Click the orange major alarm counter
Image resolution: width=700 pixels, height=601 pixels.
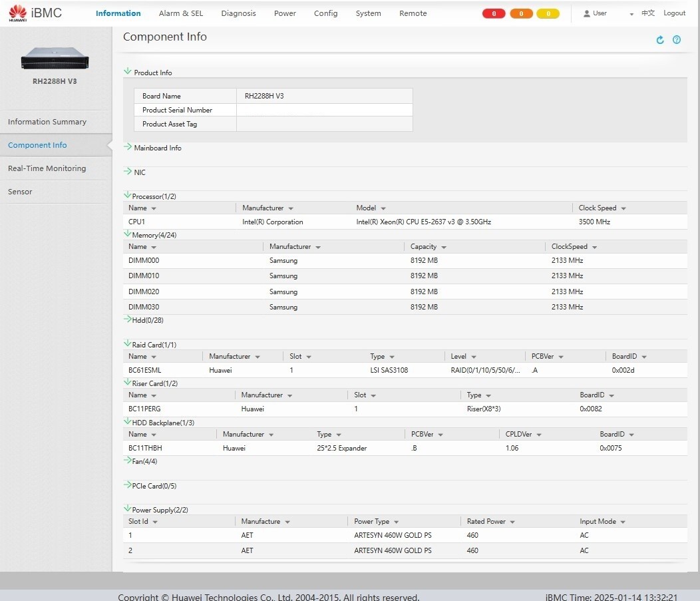tap(521, 13)
